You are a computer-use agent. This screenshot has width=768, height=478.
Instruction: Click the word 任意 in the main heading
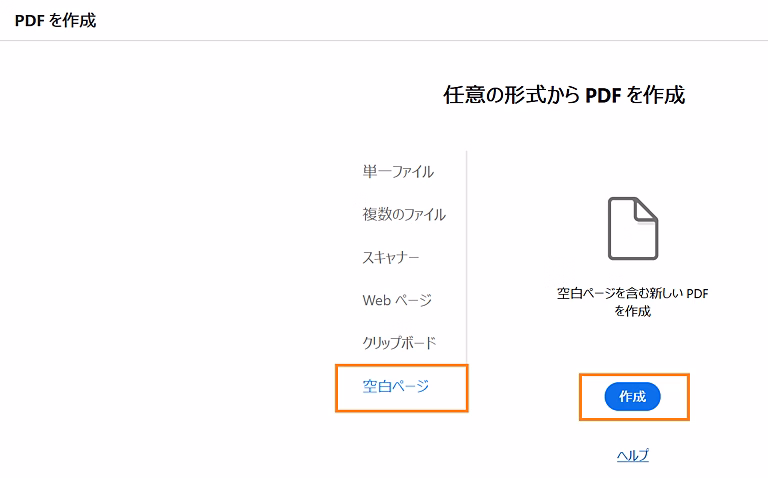click(x=461, y=96)
